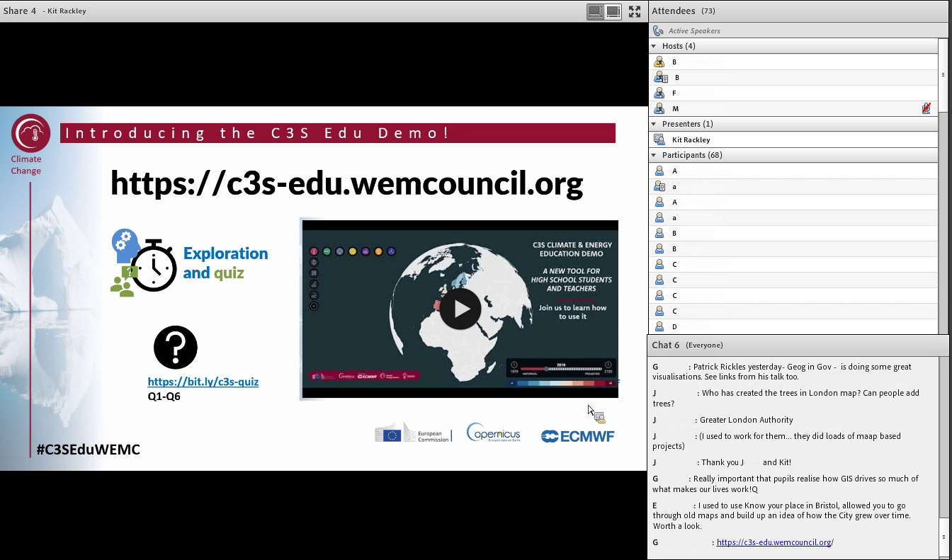The width and height of the screenshot is (952, 560).
Task: Select participant D's name in the list
Action: (674, 327)
